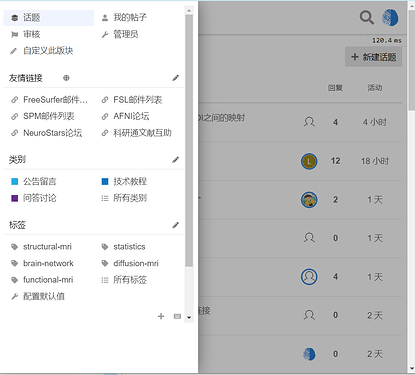Open user profile avatar in header
The image size is (415, 375).
click(390, 18)
